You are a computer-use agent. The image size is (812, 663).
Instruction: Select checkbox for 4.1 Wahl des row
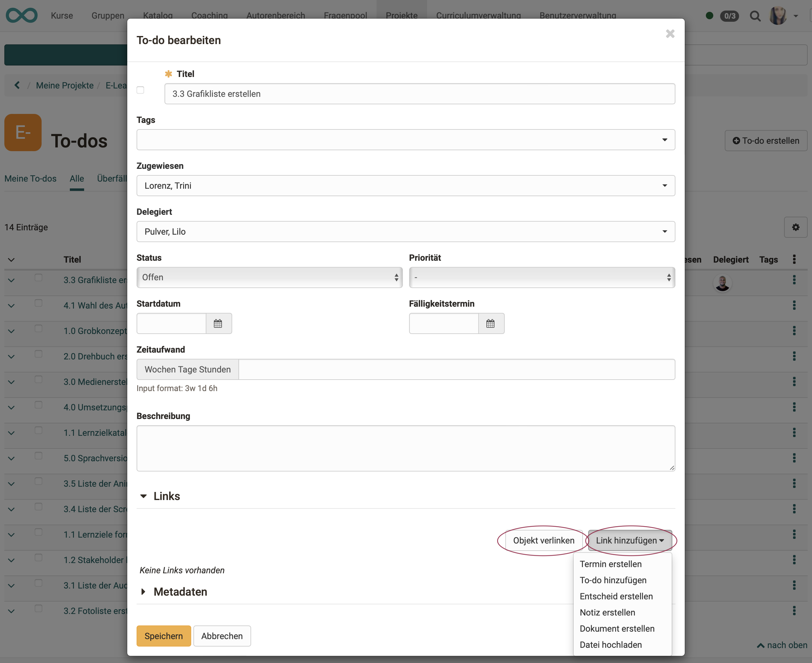(x=38, y=303)
